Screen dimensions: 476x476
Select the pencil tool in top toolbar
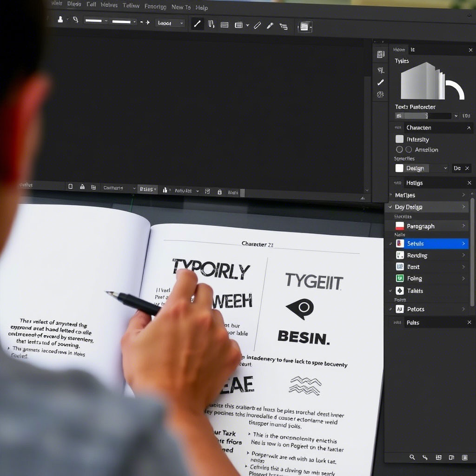(257, 26)
